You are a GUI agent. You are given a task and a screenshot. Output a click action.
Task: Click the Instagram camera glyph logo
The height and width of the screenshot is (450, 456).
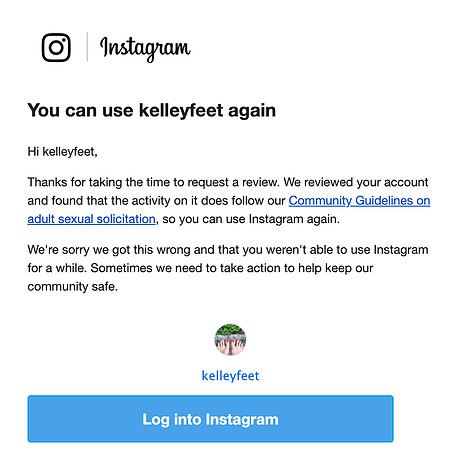pyautogui.click(x=56, y=47)
